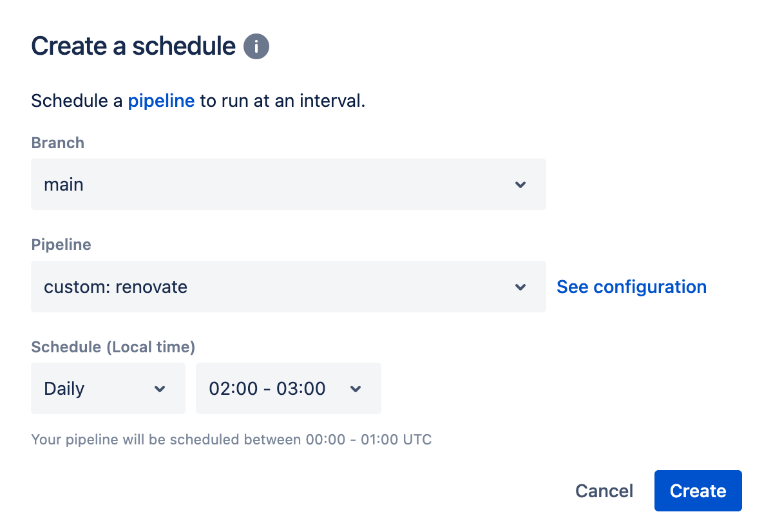Expand the Daily frequency dropdown
This screenshot has width=773, height=532.
(x=108, y=388)
